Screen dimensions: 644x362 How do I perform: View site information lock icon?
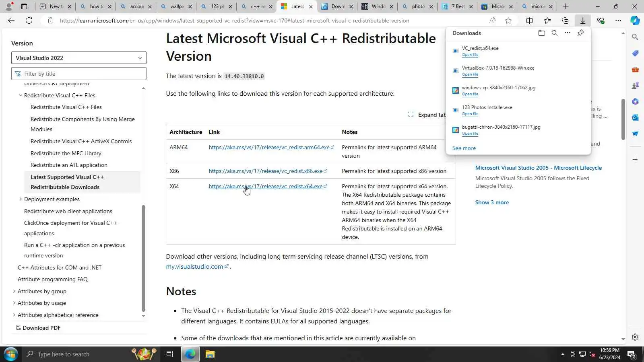coord(51,21)
